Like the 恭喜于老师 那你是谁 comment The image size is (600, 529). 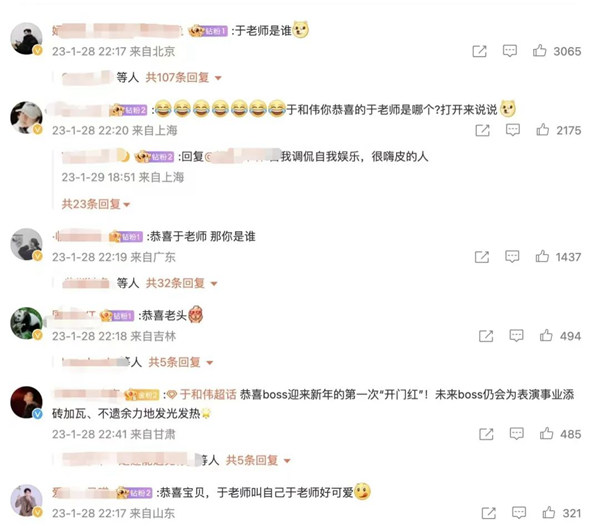pos(542,256)
